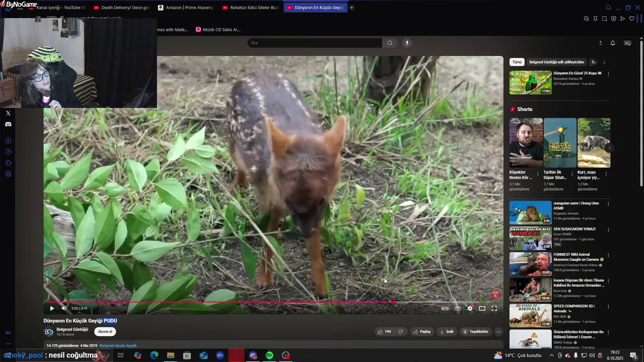
Task: Open browser tab search magnifier icon
Action: tap(608, 8)
